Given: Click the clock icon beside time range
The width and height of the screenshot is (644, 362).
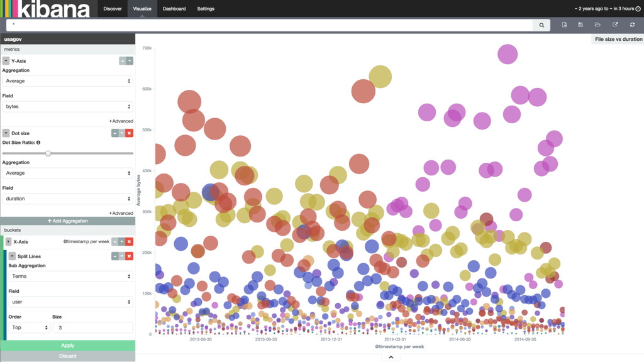Looking at the screenshot, I should click(x=638, y=9).
